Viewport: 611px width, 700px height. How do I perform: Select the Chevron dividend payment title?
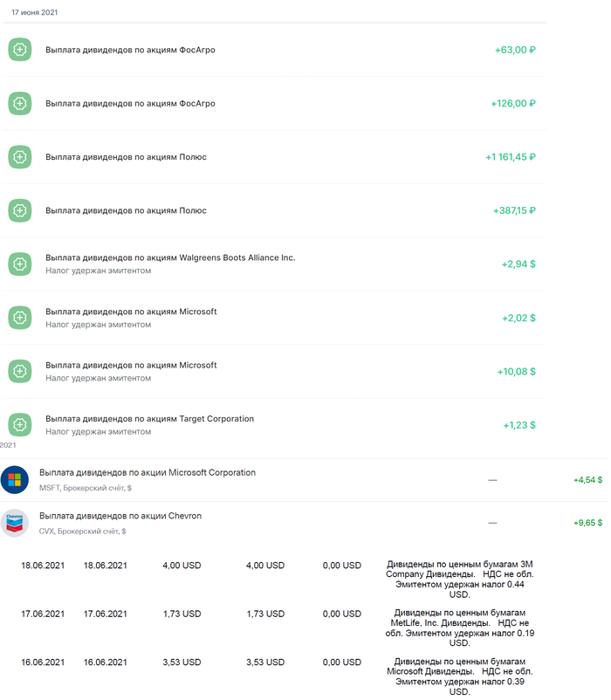click(x=120, y=516)
